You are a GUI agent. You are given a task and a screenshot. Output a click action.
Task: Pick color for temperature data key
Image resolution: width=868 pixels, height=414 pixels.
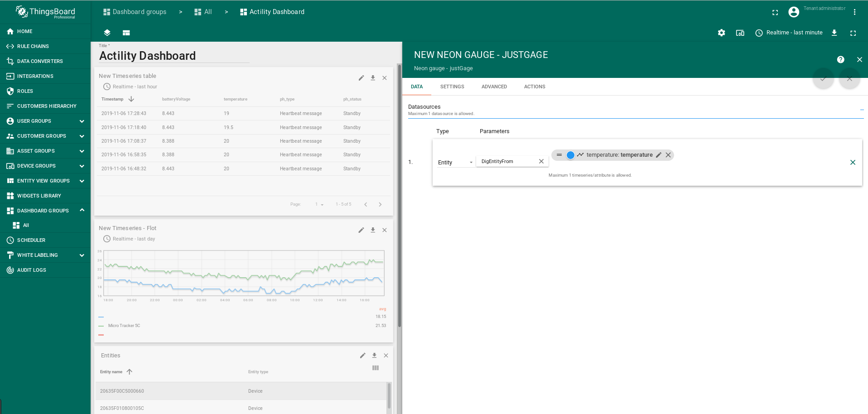pos(570,155)
